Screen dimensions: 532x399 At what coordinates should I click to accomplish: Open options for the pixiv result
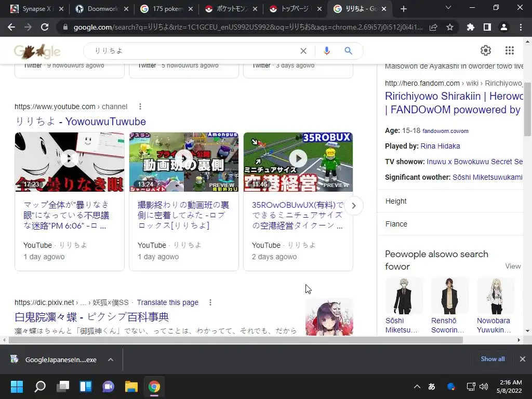coord(210,302)
